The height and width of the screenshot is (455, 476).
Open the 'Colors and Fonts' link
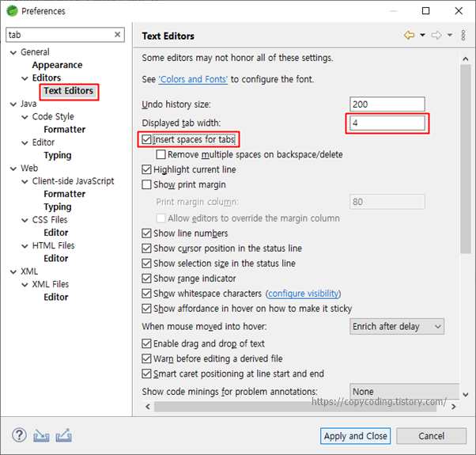tap(193, 79)
